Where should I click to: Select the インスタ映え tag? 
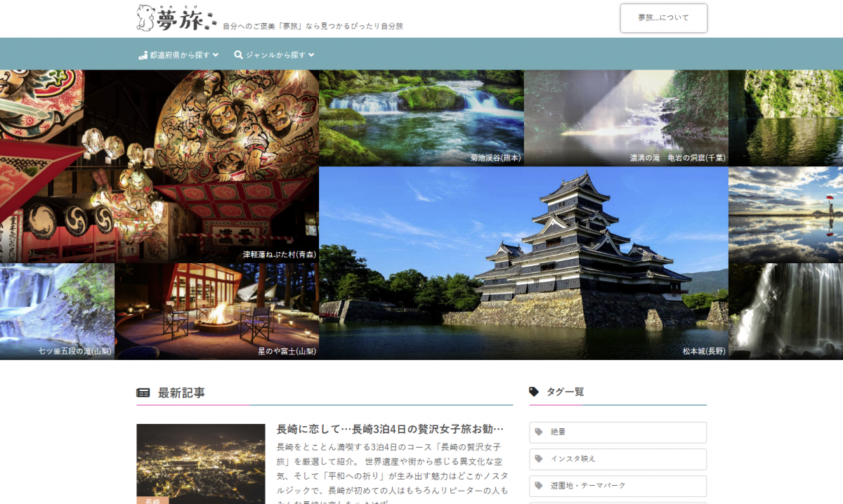(x=617, y=459)
